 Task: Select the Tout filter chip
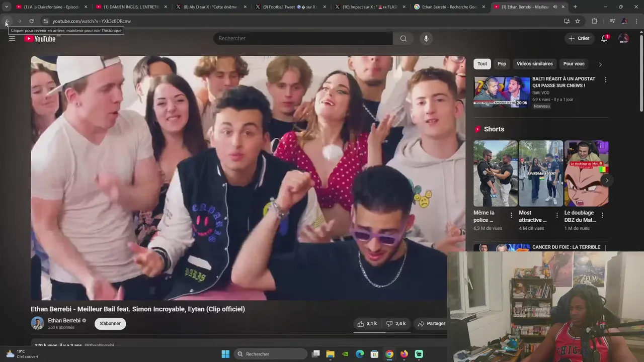point(482,64)
